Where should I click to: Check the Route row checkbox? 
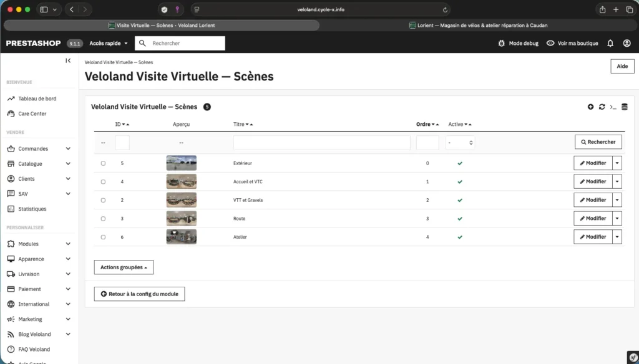[x=103, y=219]
